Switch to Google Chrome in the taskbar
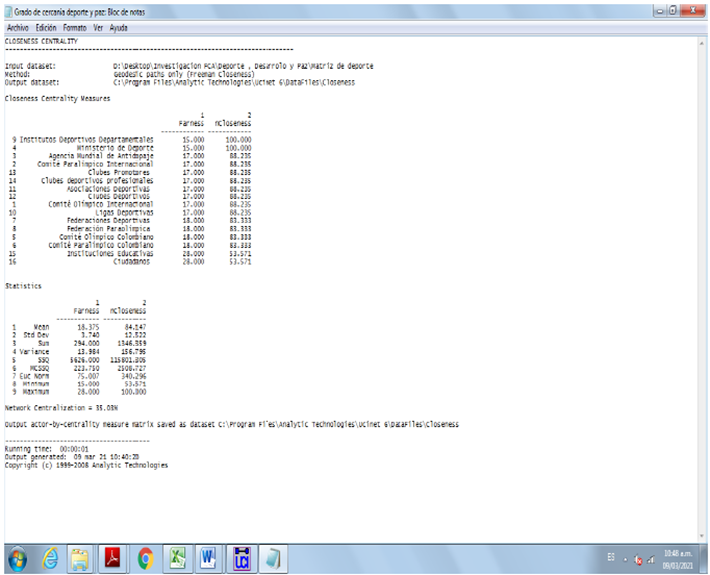Viewport: 710px width, 575px height. [145, 556]
